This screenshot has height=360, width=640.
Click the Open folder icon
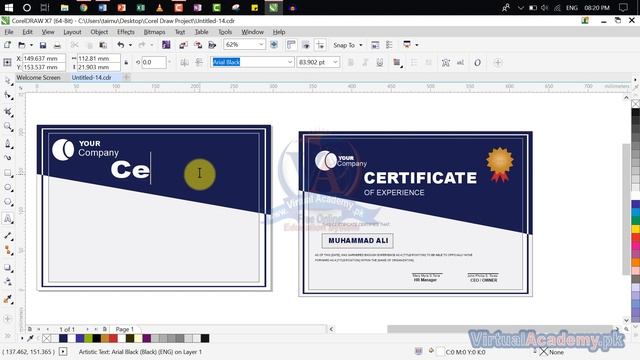22,45
